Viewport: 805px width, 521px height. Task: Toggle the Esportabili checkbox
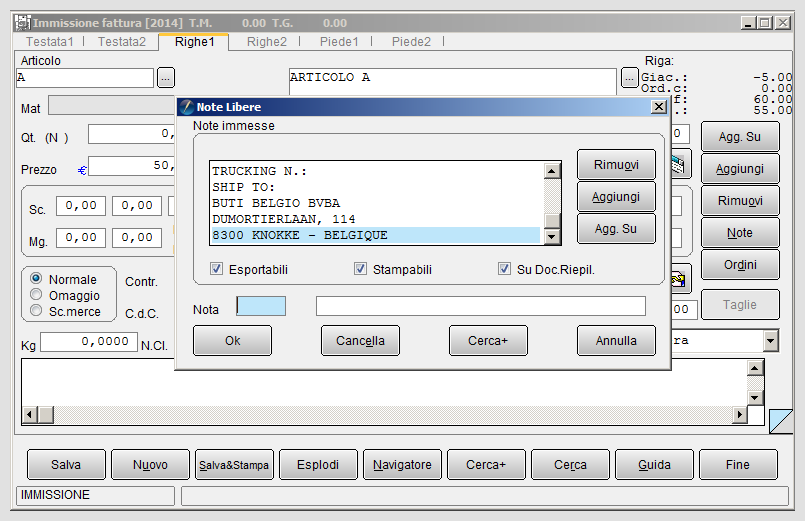coord(217,269)
